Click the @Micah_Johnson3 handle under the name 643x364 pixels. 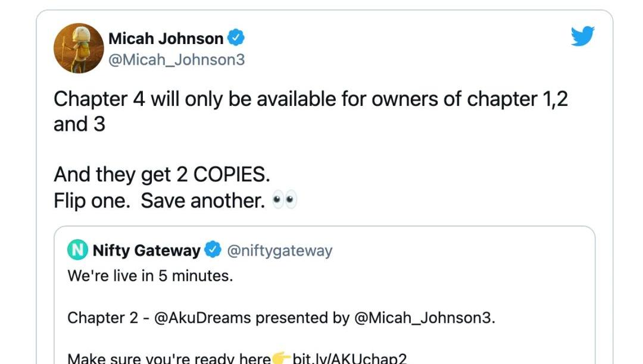[176, 60]
